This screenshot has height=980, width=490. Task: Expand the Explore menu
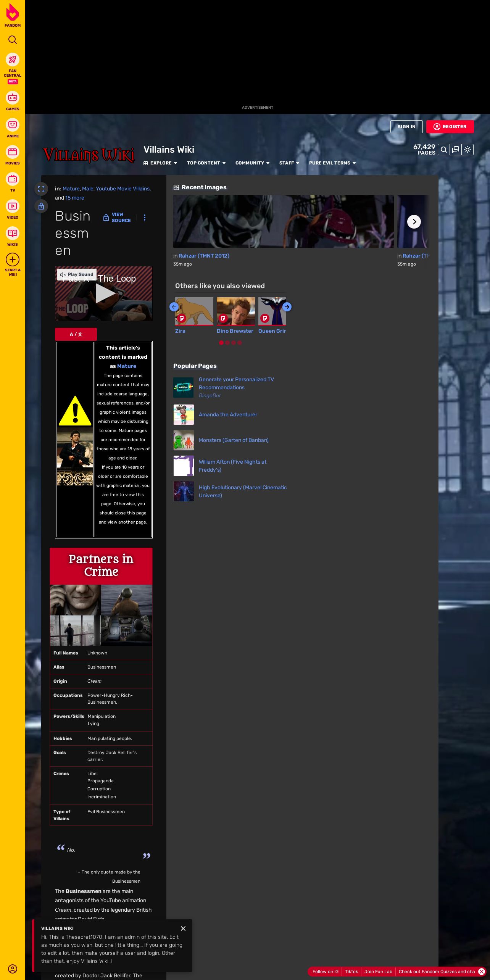(x=160, y=163)
